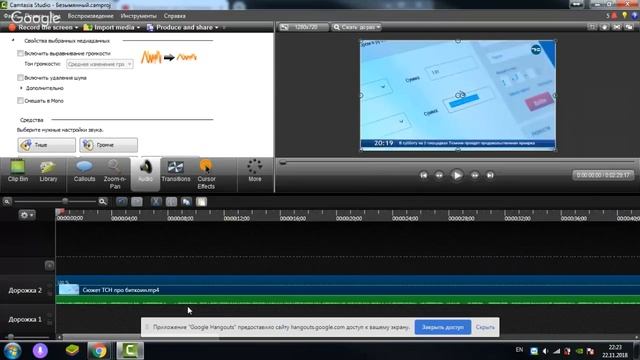The width and height of the screenshot is (640, 360).
Task: Open the Воспроизведение menu
Action: [x=91, y=16]
